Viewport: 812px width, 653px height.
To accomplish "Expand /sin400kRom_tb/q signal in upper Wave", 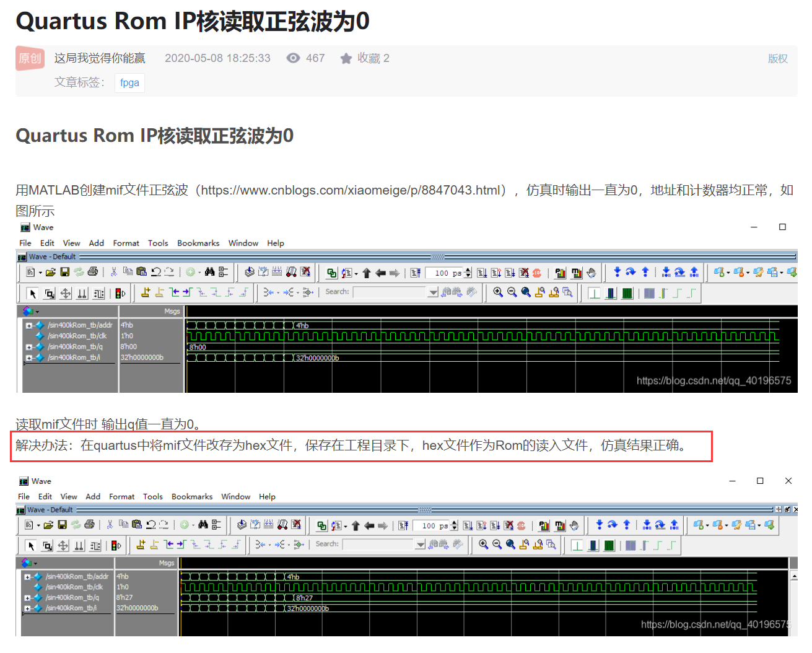I will [28, 347].
